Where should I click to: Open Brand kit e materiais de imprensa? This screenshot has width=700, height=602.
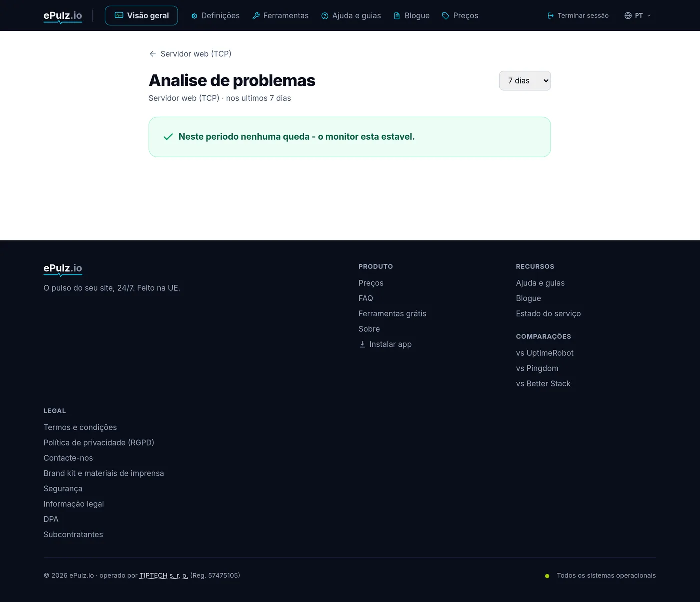point(104,473)
